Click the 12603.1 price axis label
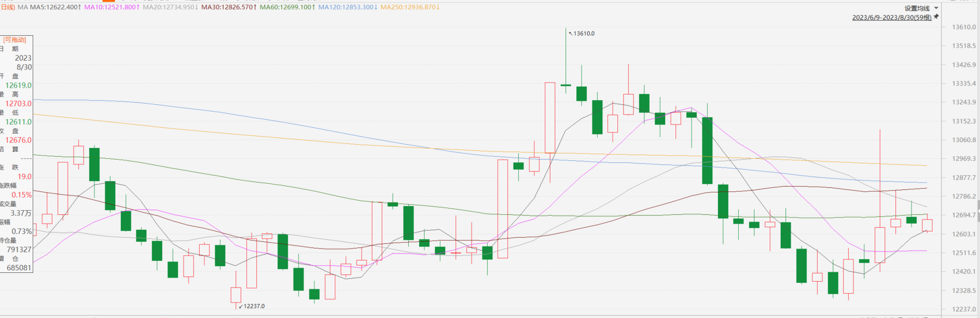Image resolution: width=980 pixels, height=318 pixels. click(964, 234)
